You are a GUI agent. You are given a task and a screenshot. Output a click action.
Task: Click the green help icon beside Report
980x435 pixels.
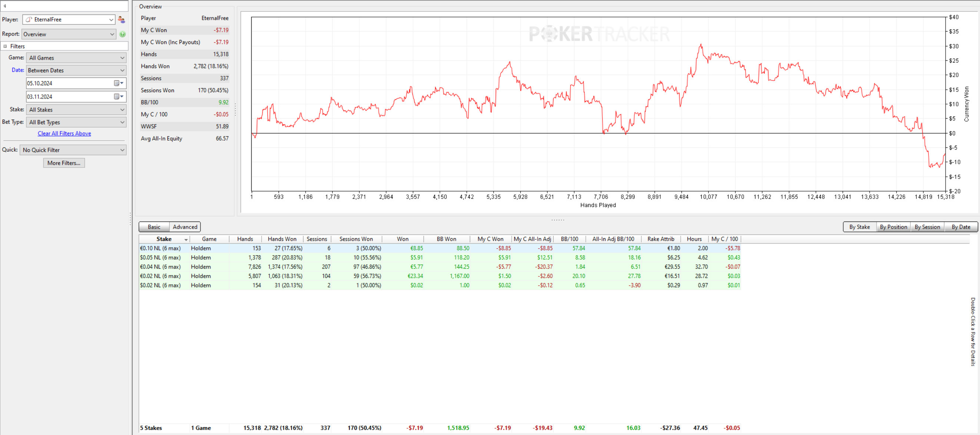tap(123, 34)
